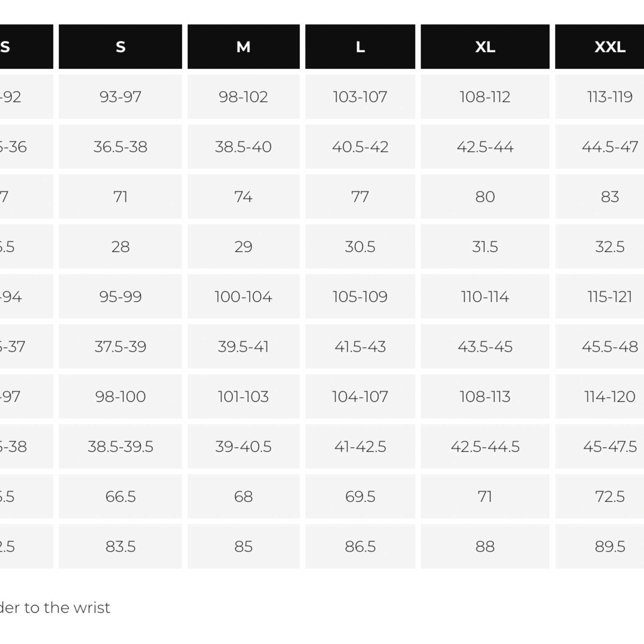Select the 110-114 cell
644x644 pixels.
[485, 296]
